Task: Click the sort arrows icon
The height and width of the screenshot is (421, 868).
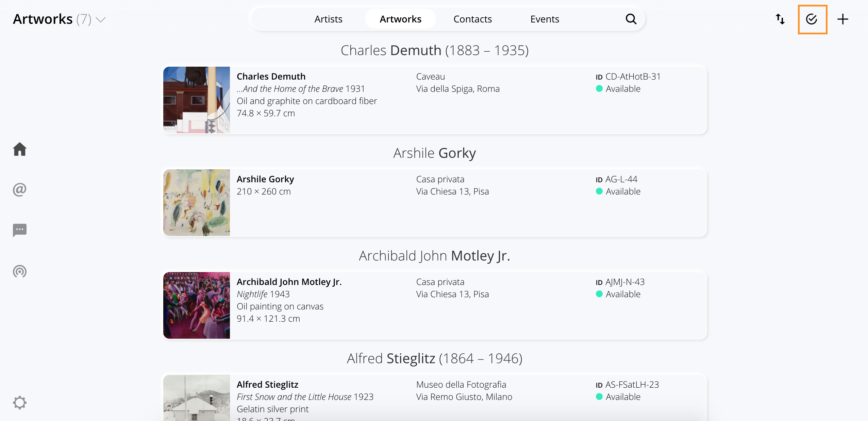Action: (780, 19)
